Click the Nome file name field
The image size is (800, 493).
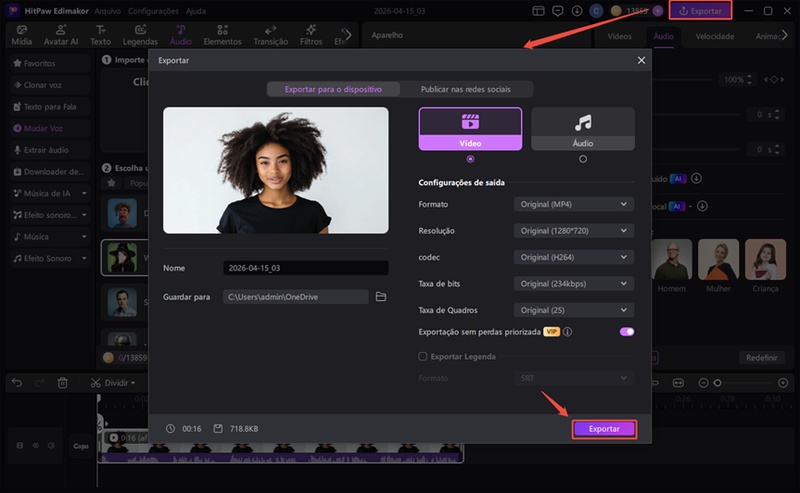(x=306, y=268)
